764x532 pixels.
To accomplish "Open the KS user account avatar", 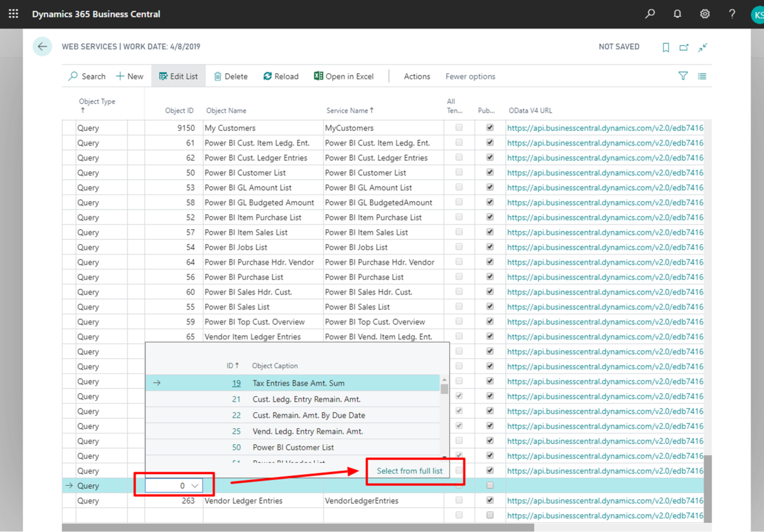I will [758, 14].
